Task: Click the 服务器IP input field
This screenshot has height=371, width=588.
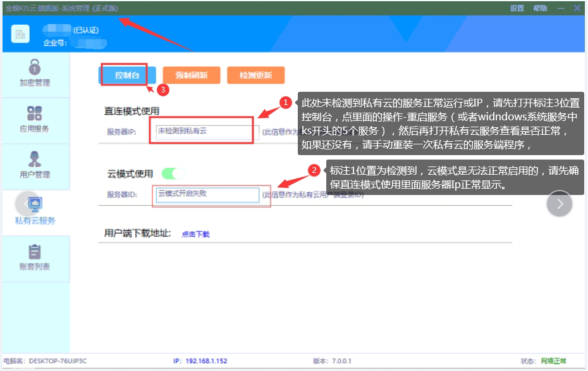Action: (x=207, y=132)
